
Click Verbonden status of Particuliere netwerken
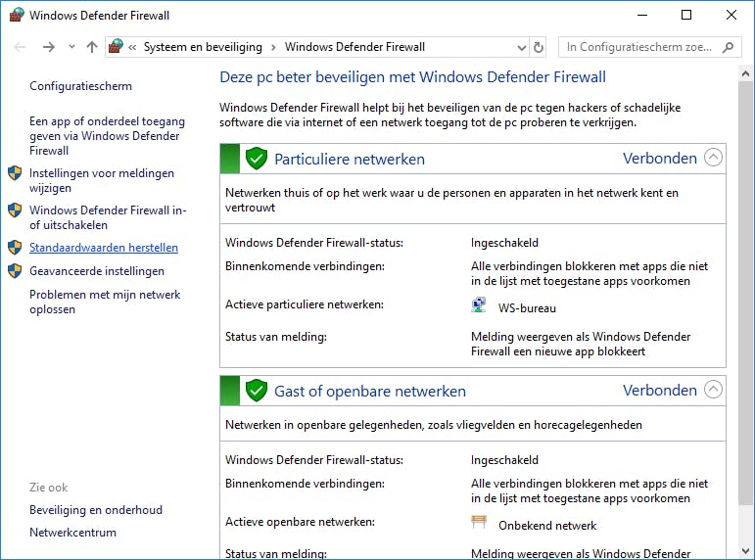(660, 158)
